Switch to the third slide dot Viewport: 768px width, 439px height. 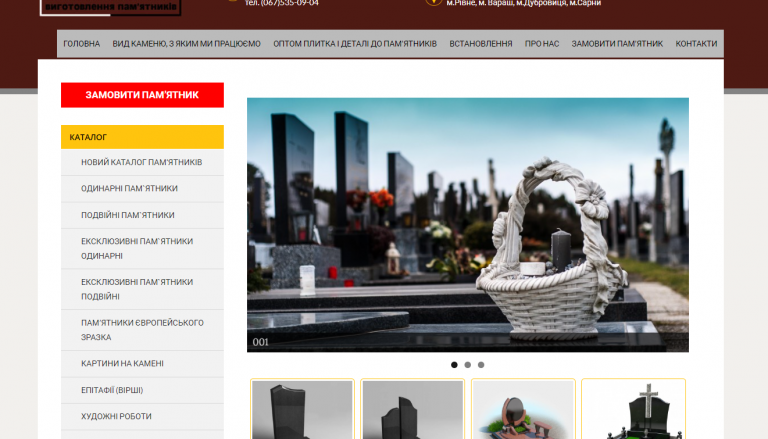click(x=481, y=365)
